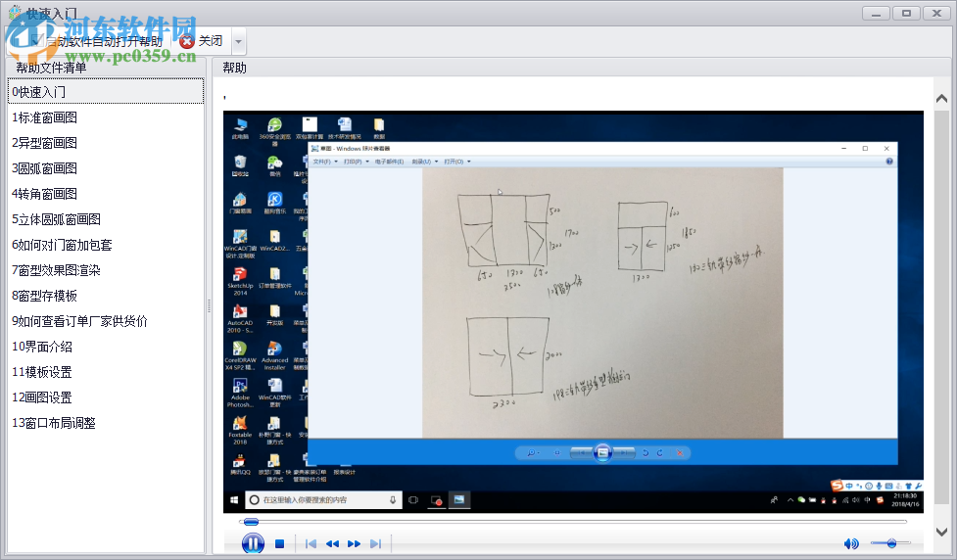Choose 8窗型存模板 in list

[106, 296]
